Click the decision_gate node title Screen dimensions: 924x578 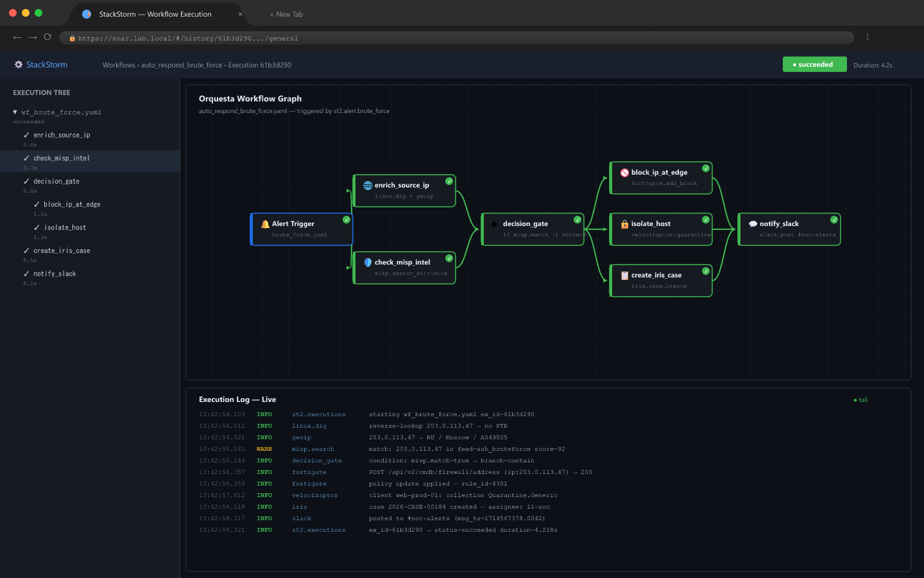[x=526, y=224]
